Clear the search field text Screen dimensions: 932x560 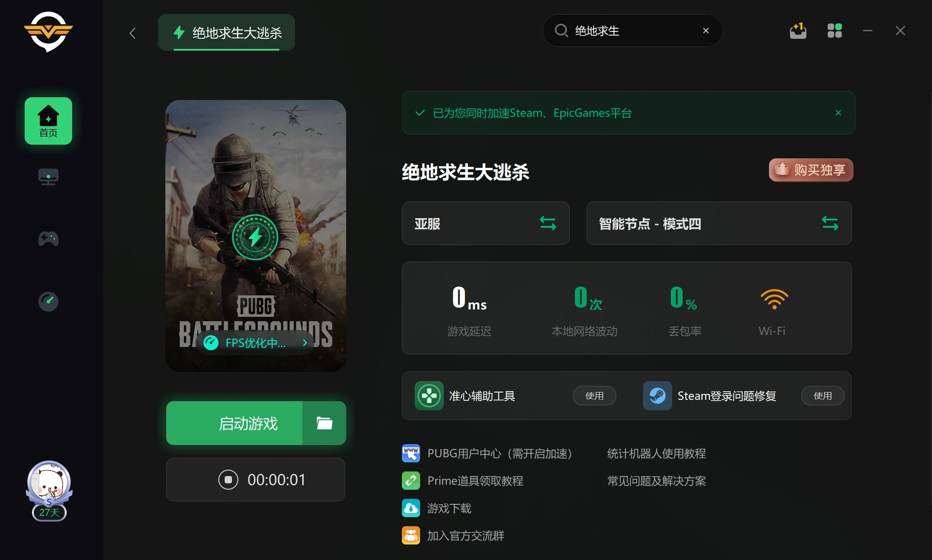pos(706,31)
